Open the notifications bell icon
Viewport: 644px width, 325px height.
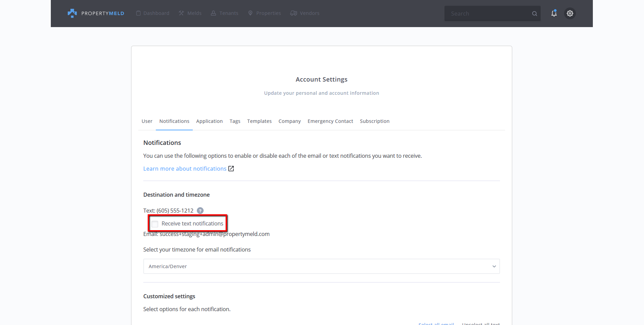tap(554, 13)
